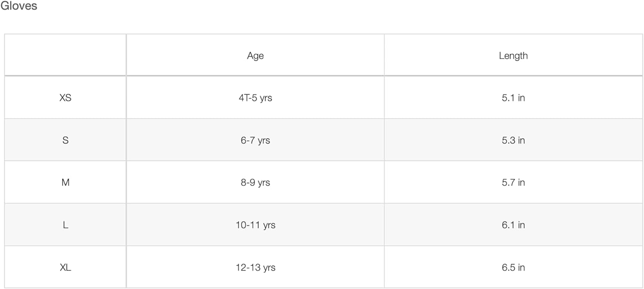Select the 4T-5 yrs age cell
Screen dimensions: 644x289
[255, 98]
